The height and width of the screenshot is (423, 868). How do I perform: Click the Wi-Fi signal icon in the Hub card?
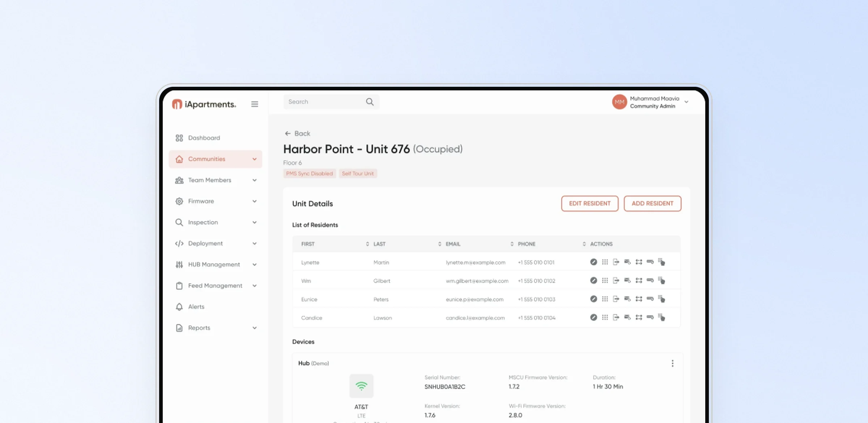361,386
